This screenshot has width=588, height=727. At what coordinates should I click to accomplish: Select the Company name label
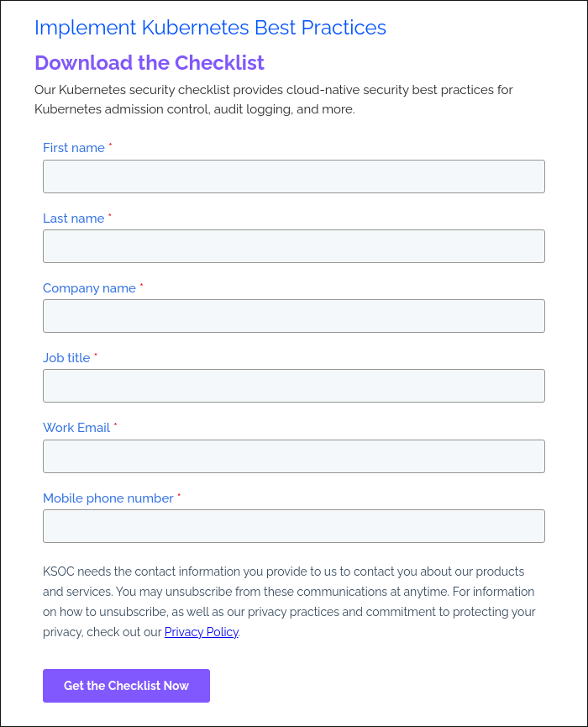tap(89, 288)
